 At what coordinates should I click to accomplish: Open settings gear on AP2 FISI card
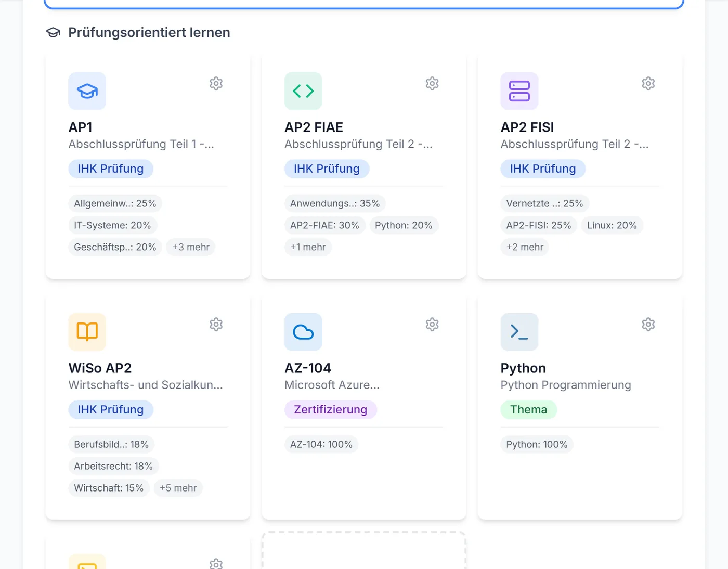648,83
